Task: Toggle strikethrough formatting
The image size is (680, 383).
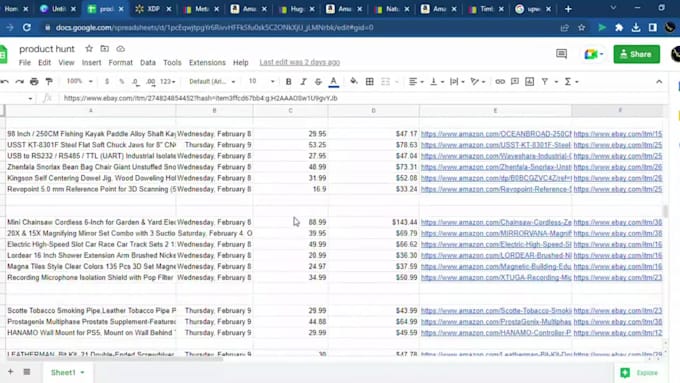Action: coord(318,82)
